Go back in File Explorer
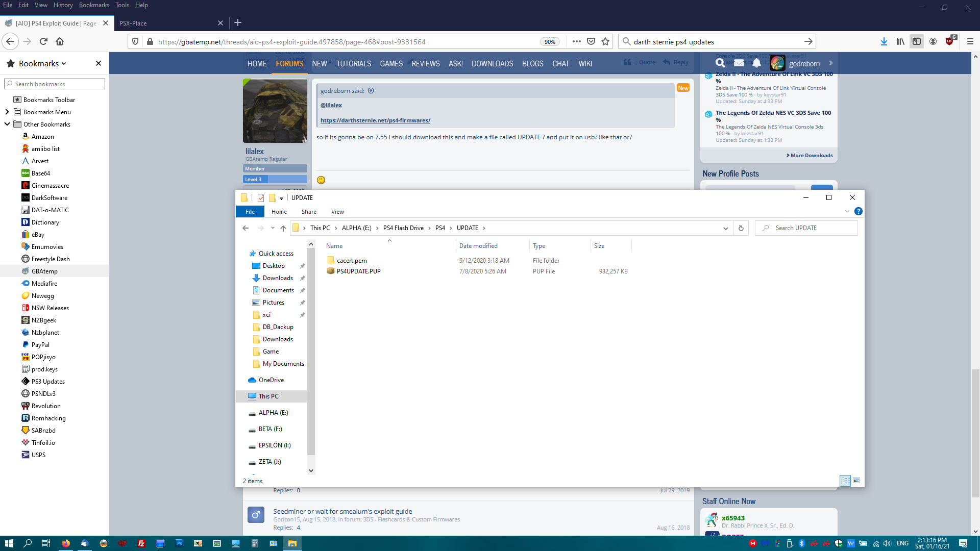Viewport: 980px width, 551px height. pos(246,228)
